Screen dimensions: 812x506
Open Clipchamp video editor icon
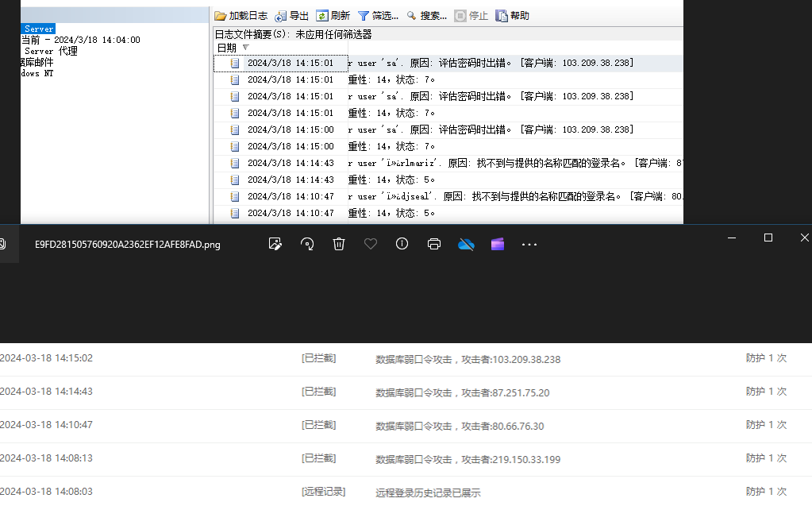pos(498,244)
